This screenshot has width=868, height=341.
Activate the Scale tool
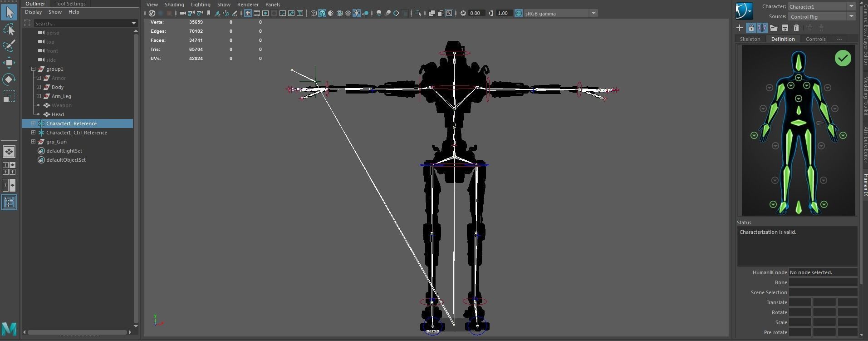(x=9, y=96)
